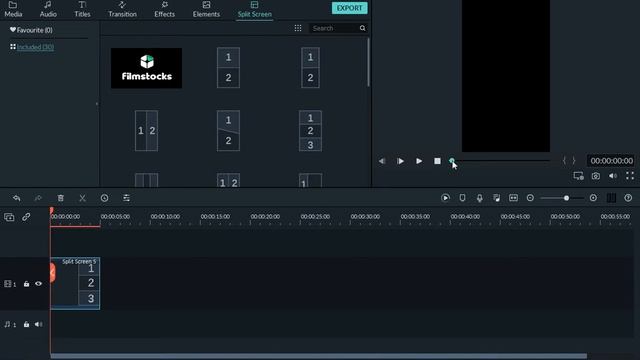This screenshot has width=640, height=360.
Task: Click the mark in bracket
Action: click(564, 160)
